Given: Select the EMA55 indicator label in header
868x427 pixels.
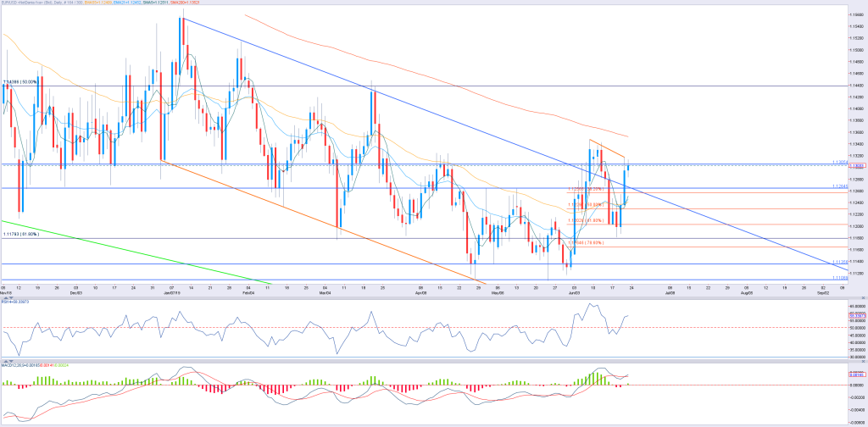Looking at the screenshot, I should point(98,3).
